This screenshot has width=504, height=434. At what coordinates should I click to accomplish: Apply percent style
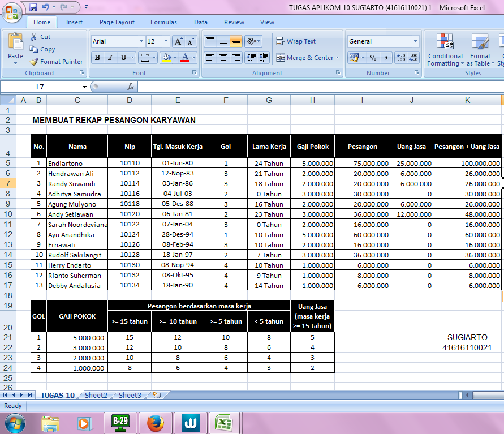(x=373, y=58)
